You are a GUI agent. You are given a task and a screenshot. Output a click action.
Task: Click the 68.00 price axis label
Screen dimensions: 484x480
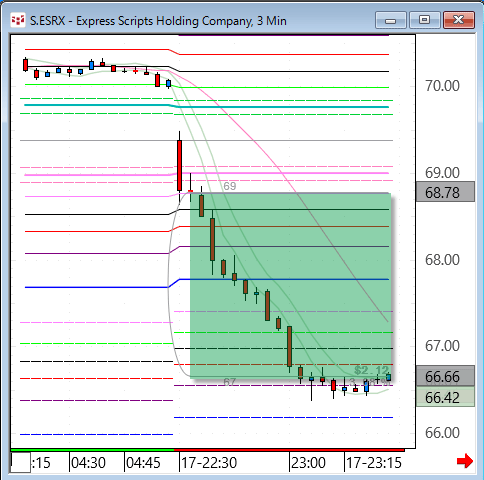[442, 260]
